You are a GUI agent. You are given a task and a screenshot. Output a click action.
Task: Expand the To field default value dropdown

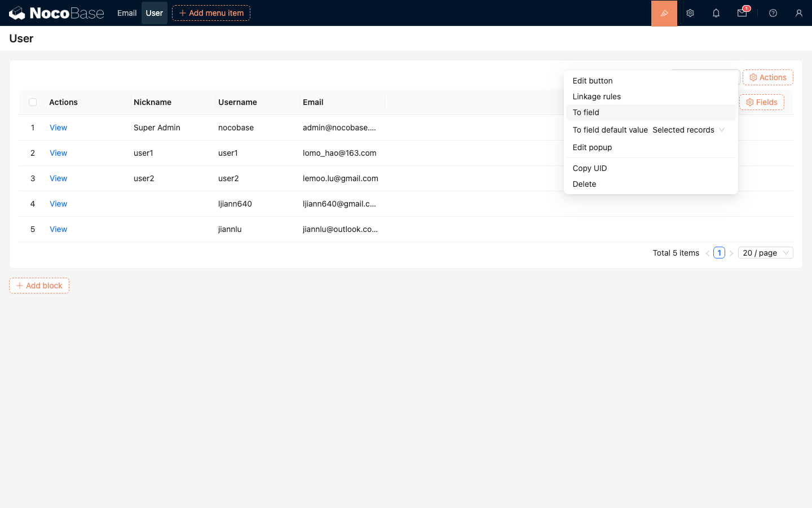click(688, 130)
